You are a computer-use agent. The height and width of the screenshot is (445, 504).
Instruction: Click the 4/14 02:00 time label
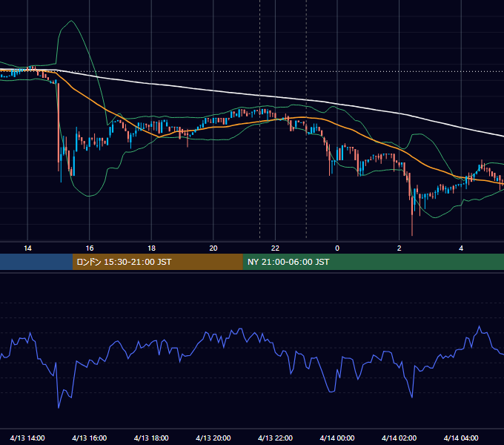(x=399, y=438)
